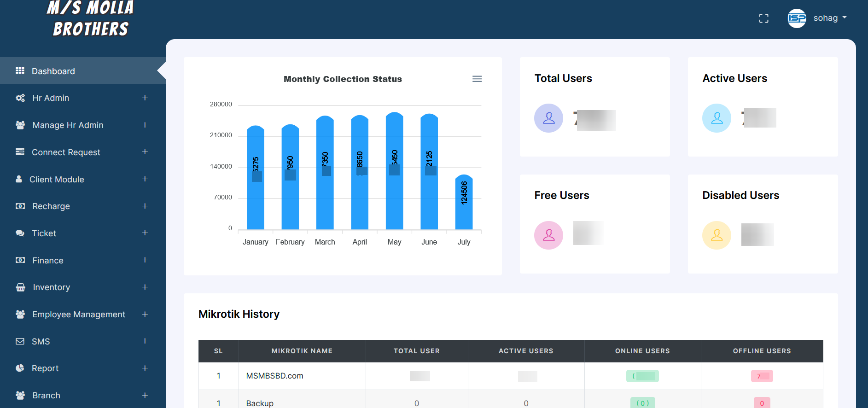Open the Ticket sidebar menu
The height and width of the screenshot is (408, 868).
pos(44,233)
